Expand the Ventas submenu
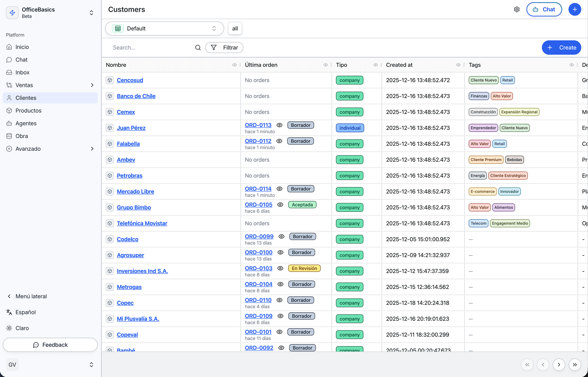The image size is (588, 377). pyautogui.click(x=92, y=85)
